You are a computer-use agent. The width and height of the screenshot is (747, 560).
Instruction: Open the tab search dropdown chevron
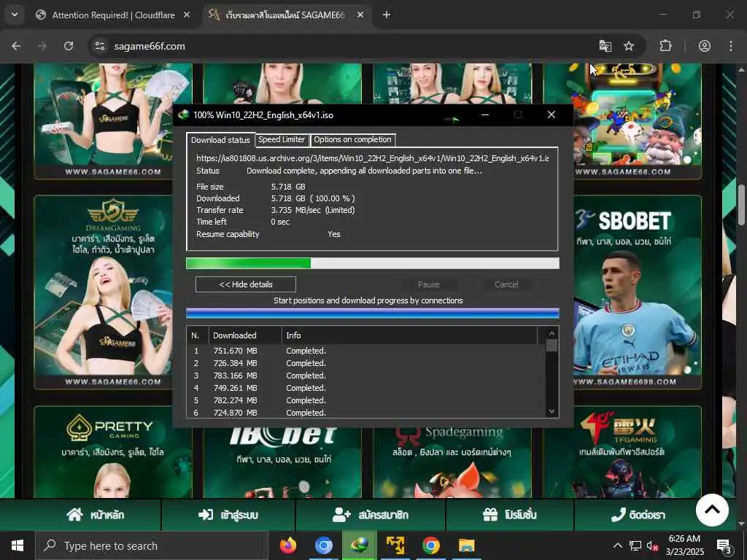15,15
